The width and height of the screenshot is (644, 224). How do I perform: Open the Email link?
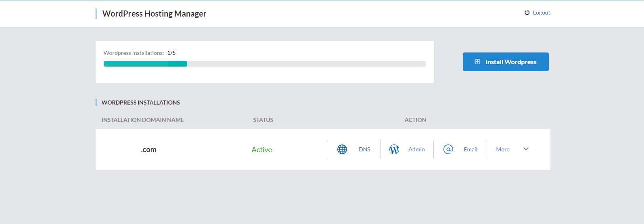point(470,149)
